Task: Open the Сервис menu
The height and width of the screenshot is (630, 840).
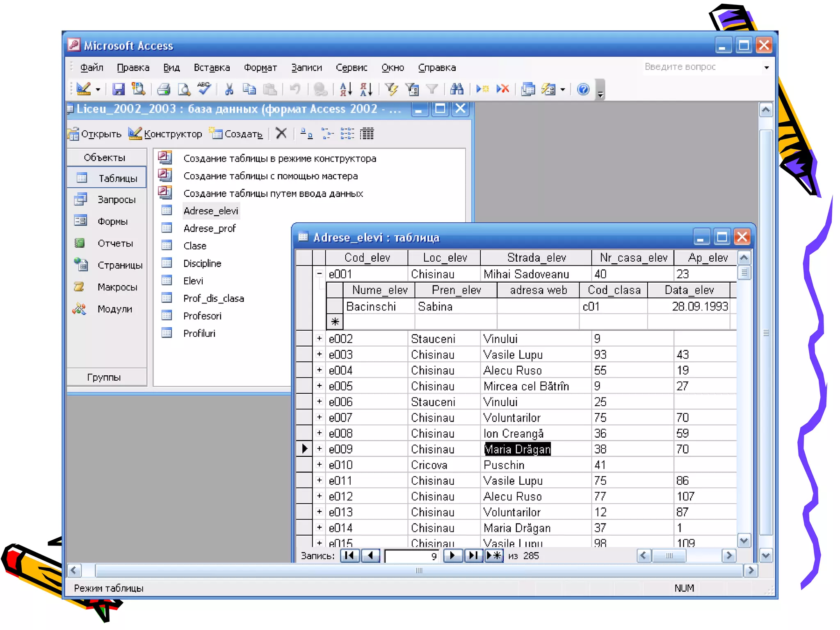Action: [x=351, y=68]
